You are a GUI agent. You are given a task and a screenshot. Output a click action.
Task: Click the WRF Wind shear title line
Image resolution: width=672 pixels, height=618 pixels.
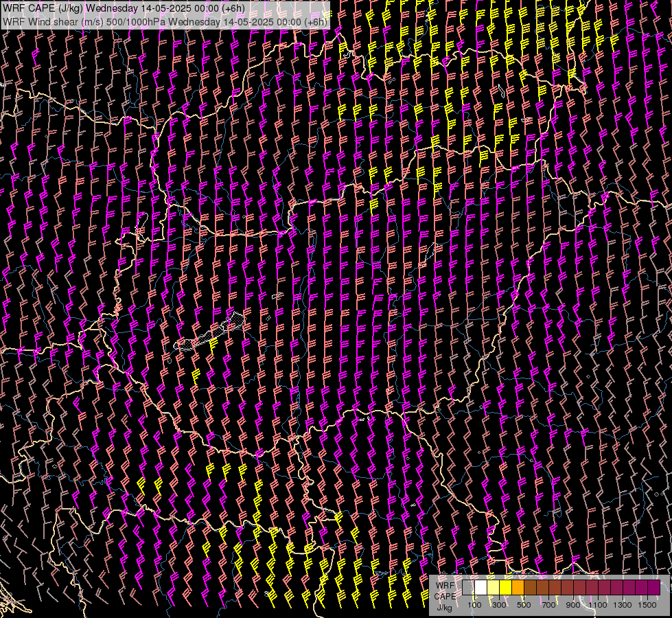click(x=165, y=22)
